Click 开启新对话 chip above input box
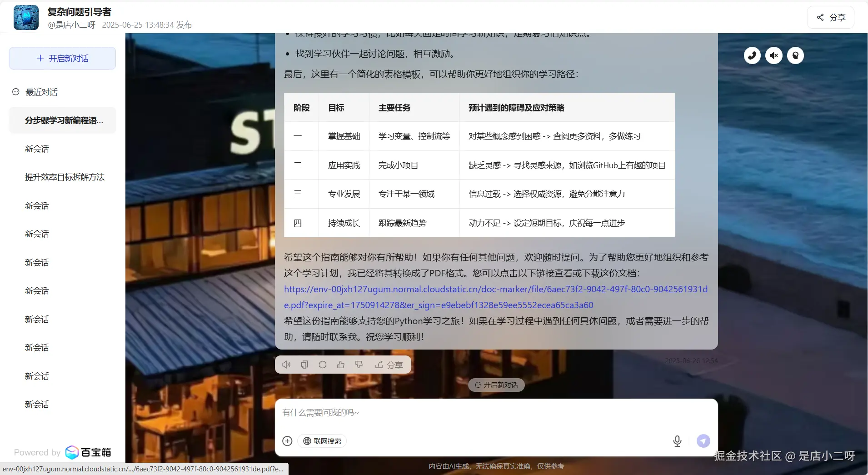This screenshot has width=868, height=475. click(496, 385)
